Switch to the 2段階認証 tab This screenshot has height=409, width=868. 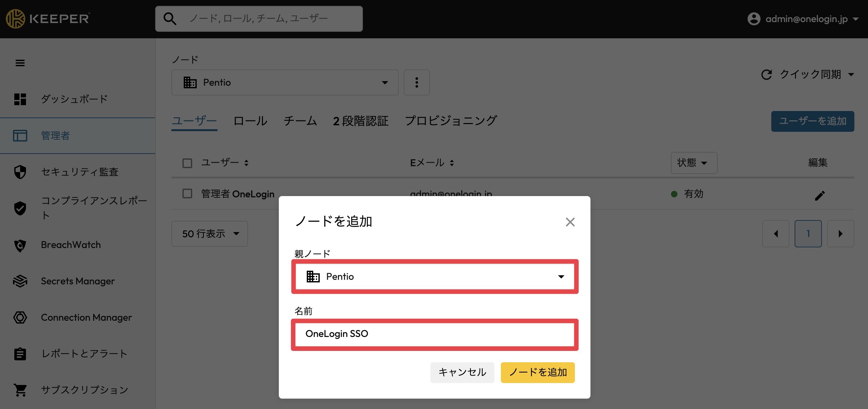point(361,121)
